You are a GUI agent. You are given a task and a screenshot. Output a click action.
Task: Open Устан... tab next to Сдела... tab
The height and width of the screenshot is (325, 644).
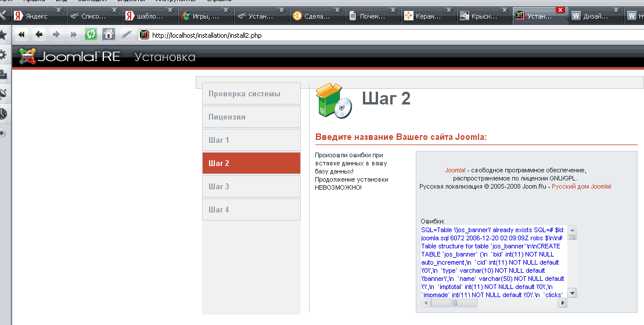click(261, 16)
